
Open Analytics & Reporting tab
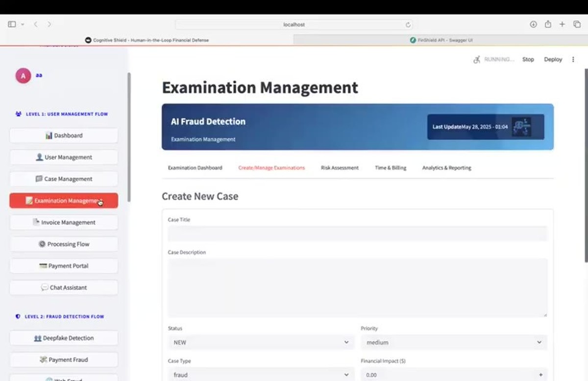[446, 167]
